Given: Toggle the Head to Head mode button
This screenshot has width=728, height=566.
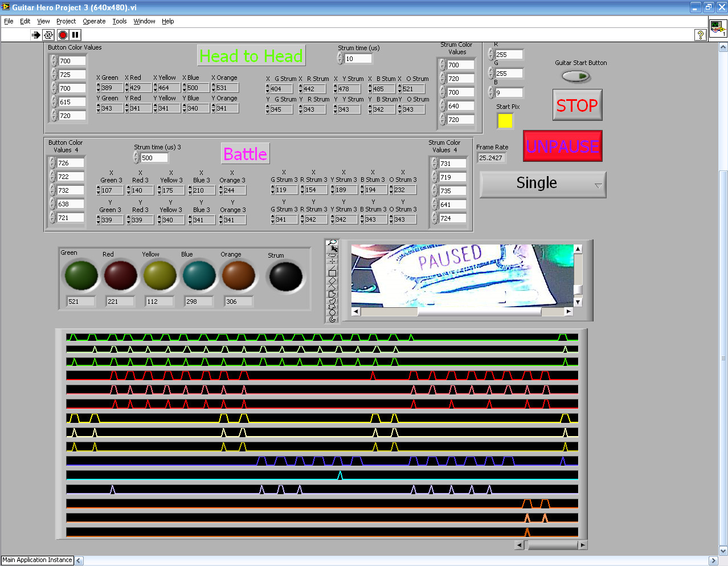Looking at the screenshot, I should [251, 56].
